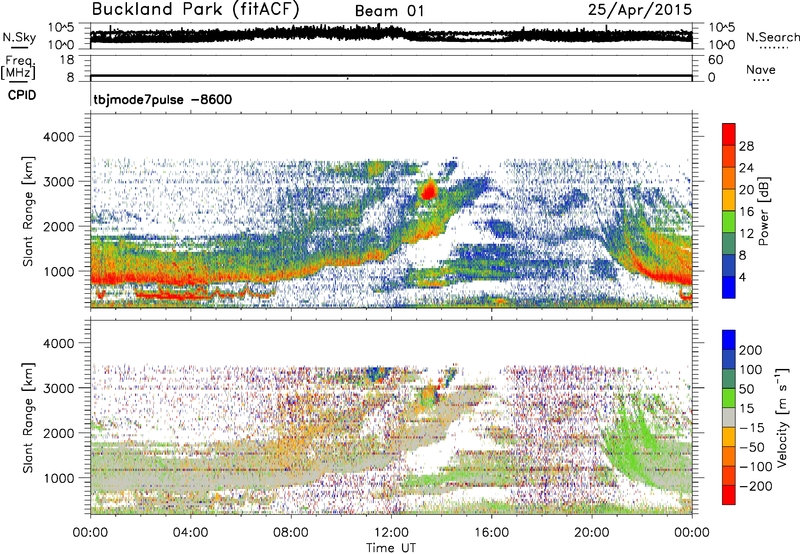Click the "Buckland Park (fitACF)" plot title
This screenshot has width=800, height=554.
195,9
